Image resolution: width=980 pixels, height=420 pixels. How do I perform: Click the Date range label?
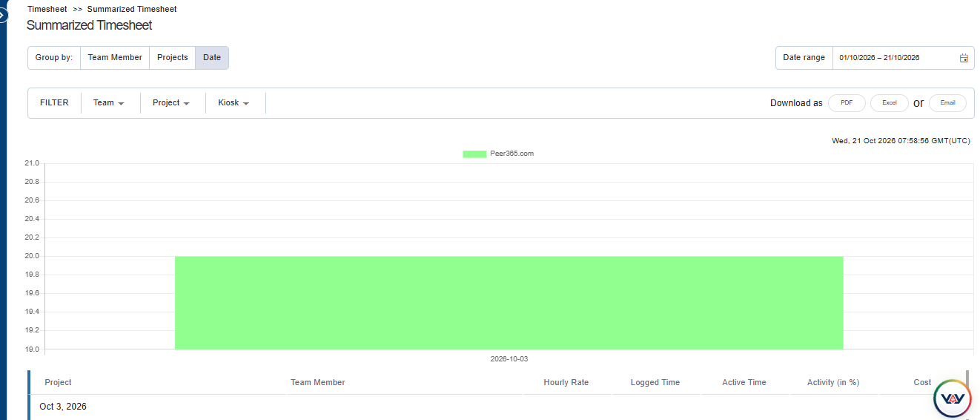(x=804, y=58)
